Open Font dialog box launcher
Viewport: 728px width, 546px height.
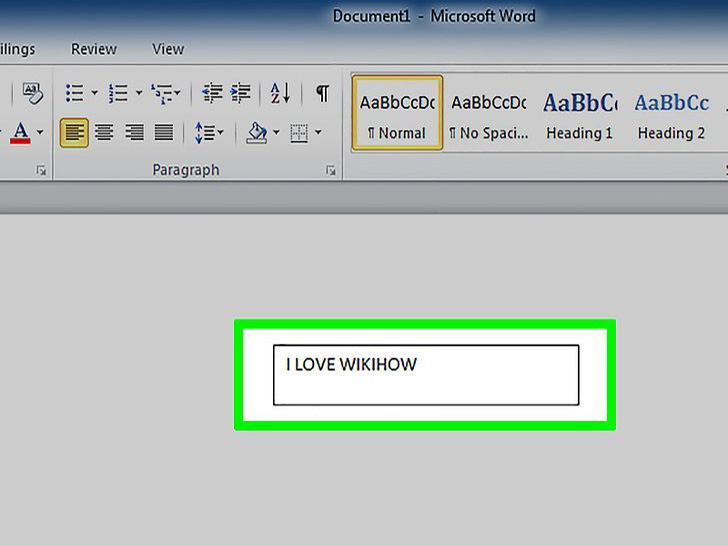coord(41,171)
